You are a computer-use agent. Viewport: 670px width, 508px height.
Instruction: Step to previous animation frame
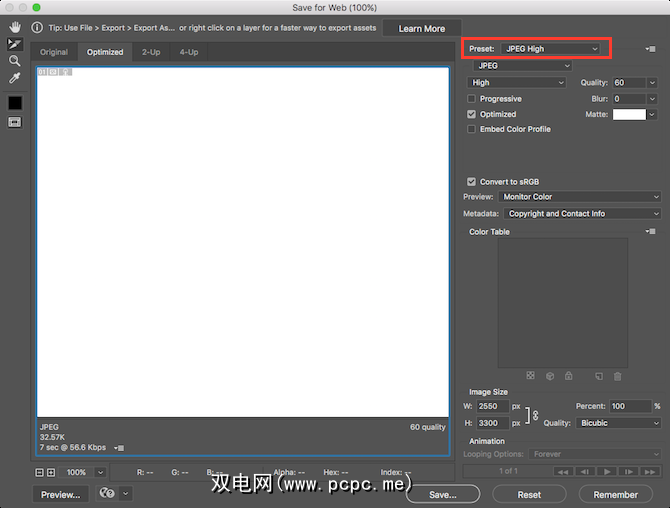click(x=585, y=472)
